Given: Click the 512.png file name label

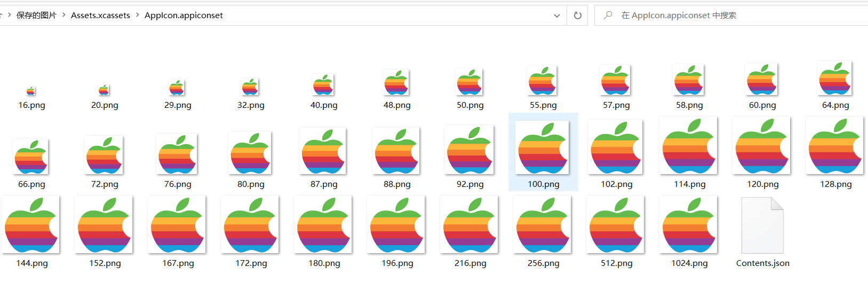Looking at the screenshot, I should click(616, 263).
